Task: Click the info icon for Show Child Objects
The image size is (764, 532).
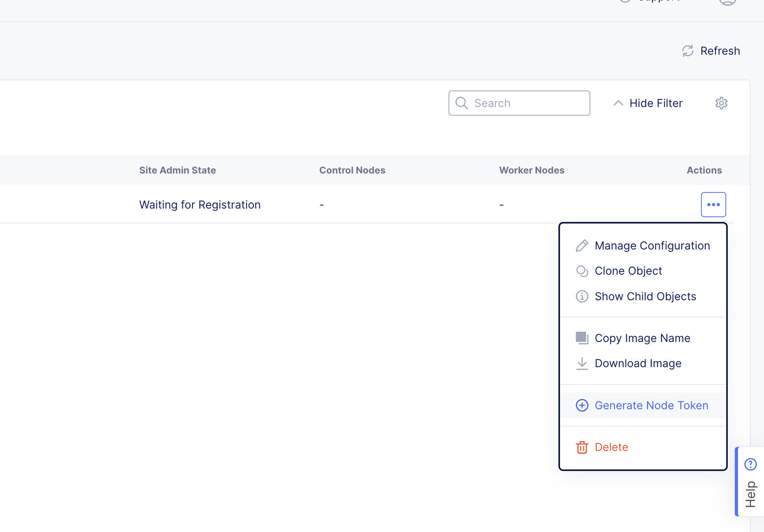Action: click(x=582, y=296)
